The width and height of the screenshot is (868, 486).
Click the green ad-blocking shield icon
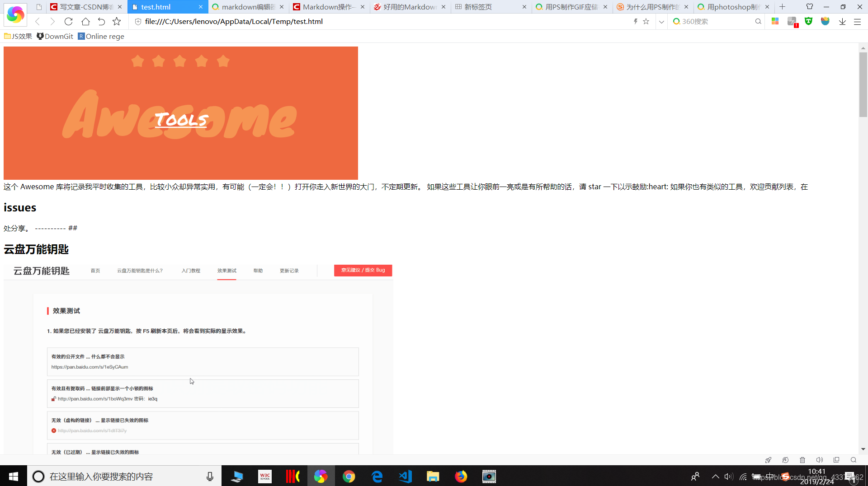tap(809, 21)
